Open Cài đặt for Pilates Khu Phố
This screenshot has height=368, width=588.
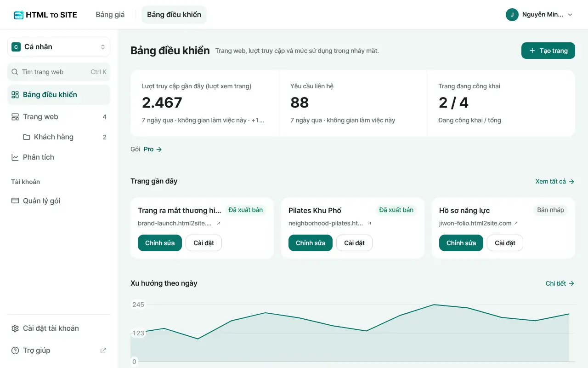[x=354, y=243]
